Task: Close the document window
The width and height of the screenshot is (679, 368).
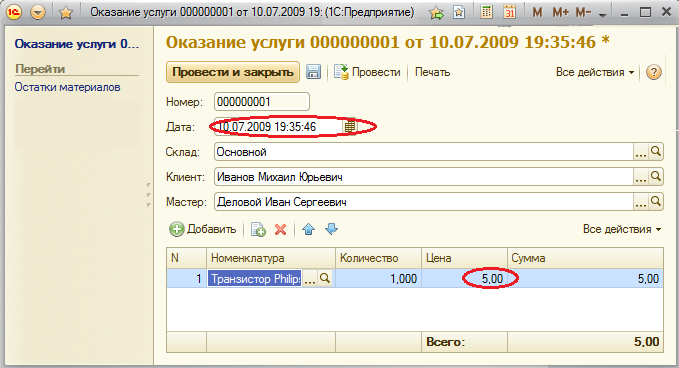Action: [667, 12]
